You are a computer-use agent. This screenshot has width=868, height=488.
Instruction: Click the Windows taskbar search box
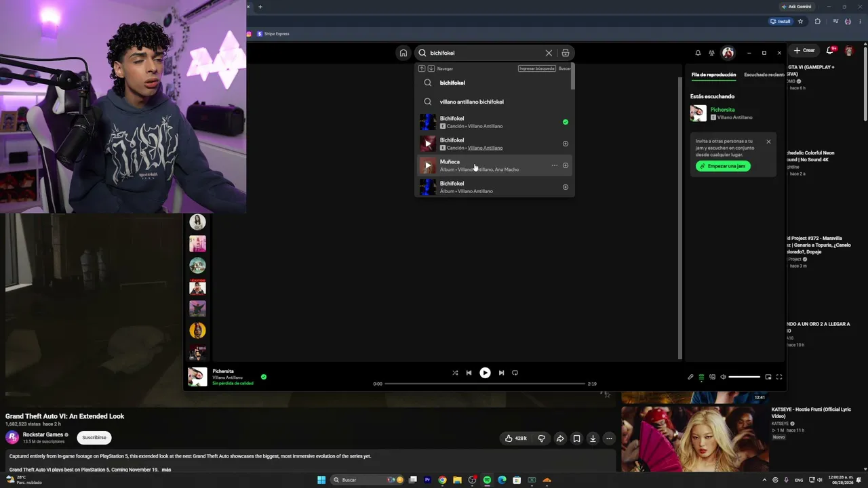366,480
